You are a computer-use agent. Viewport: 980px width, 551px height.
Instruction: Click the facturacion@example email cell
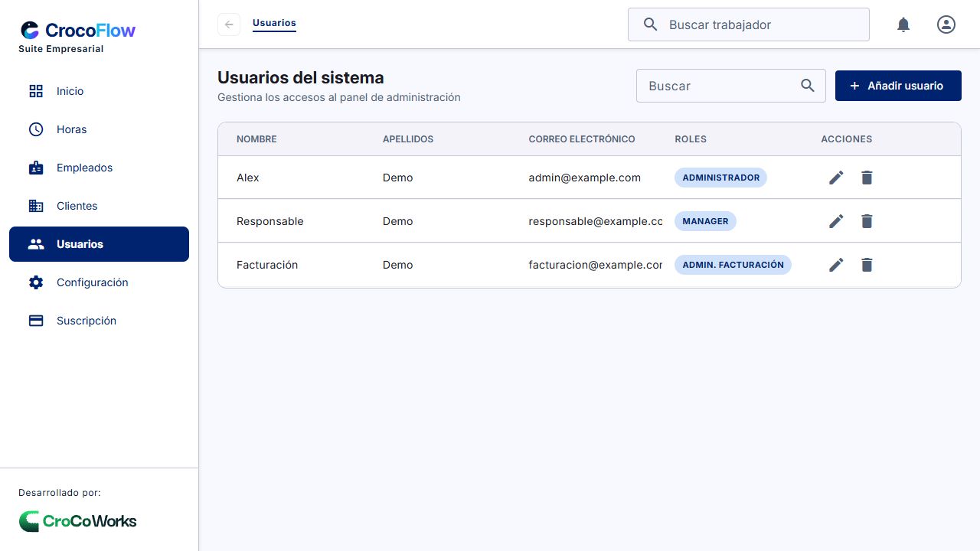tap(595, 265)
